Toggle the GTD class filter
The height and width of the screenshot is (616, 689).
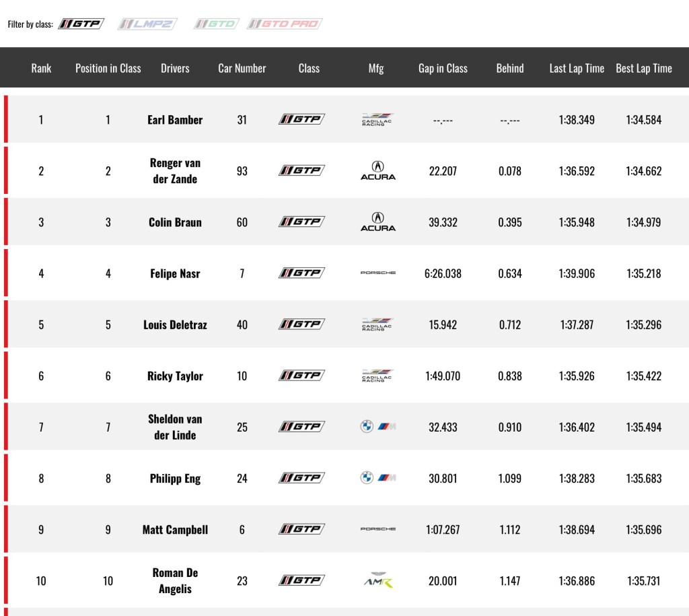coord(216,24)
